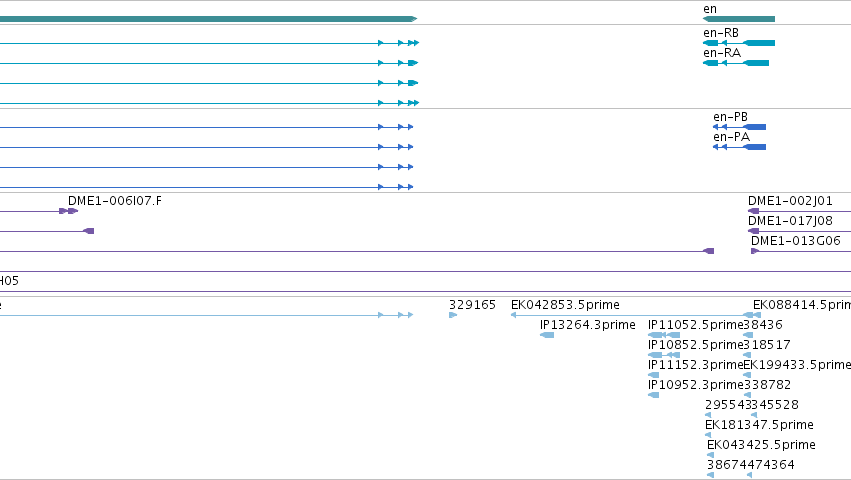851x480 pixels.
Task: Select the DME1-002J01 label
Action: pos(790,201)
